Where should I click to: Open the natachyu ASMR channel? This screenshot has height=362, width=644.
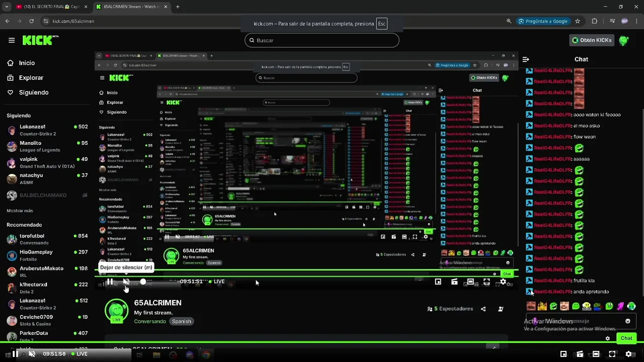(x=47, y=178)
